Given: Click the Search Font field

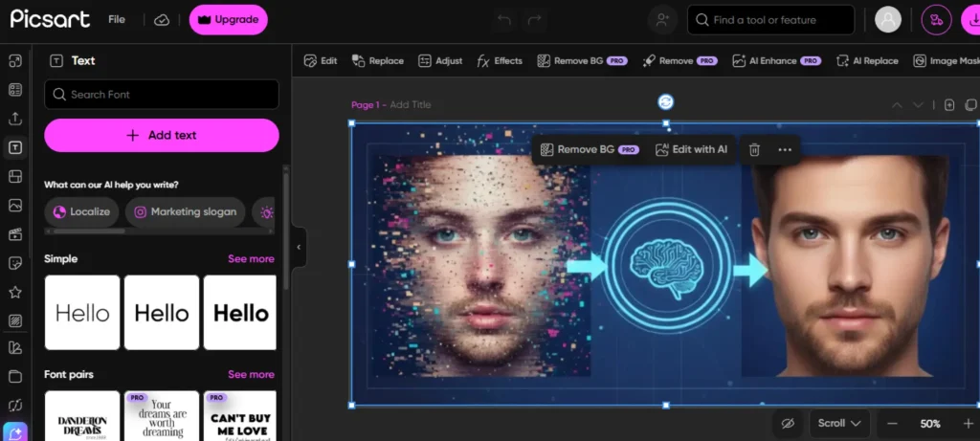Looking at the screenshot, I should (x=161, y=95).
